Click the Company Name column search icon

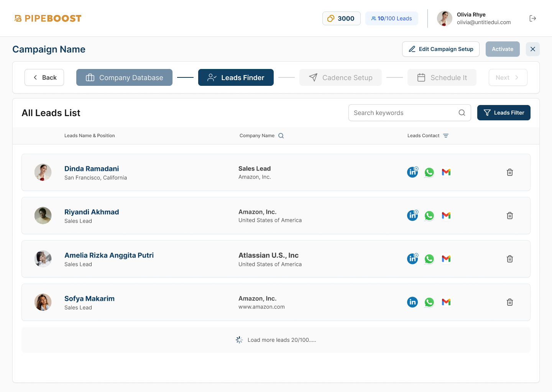coord(281,136)
